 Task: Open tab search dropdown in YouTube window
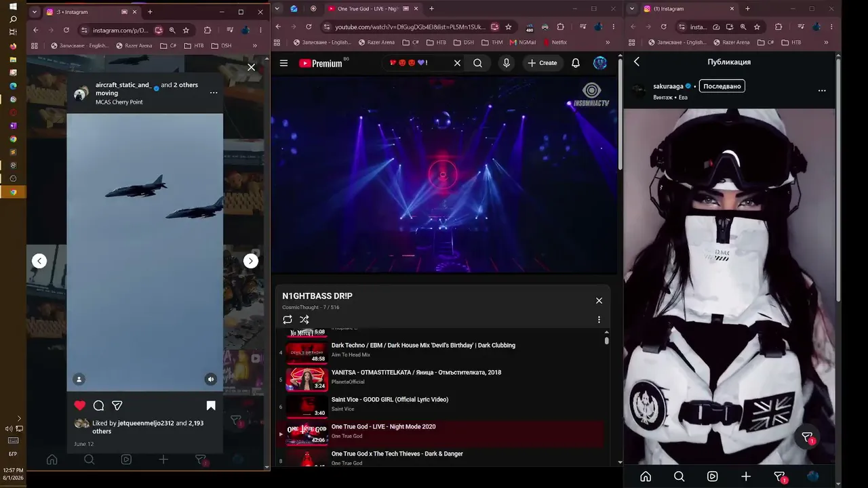point(277,9)
